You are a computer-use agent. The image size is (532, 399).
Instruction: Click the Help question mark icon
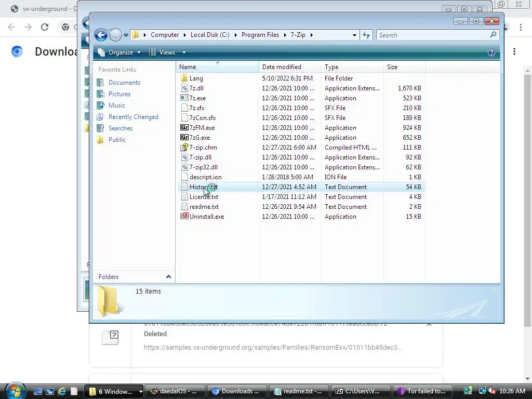click(491, 52)
